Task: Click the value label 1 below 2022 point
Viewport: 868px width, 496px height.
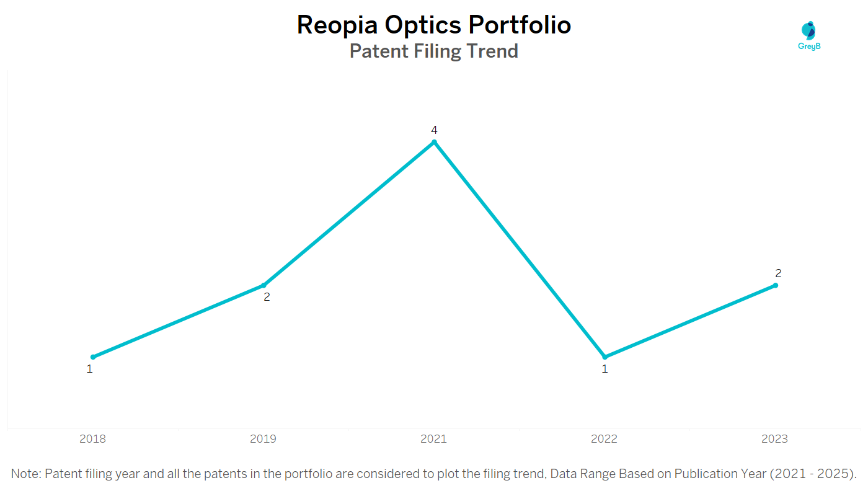Action: (604, 369)
